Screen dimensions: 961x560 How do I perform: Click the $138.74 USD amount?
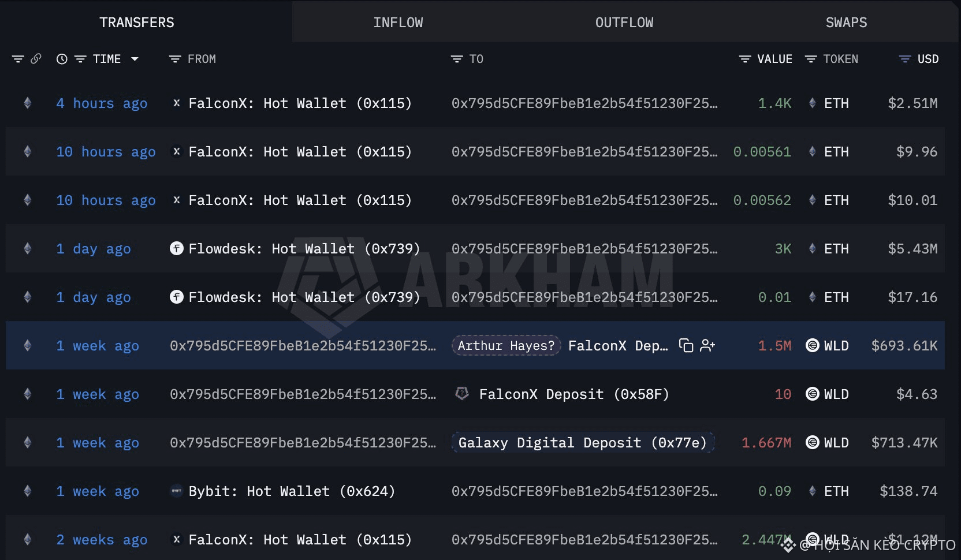908,491
